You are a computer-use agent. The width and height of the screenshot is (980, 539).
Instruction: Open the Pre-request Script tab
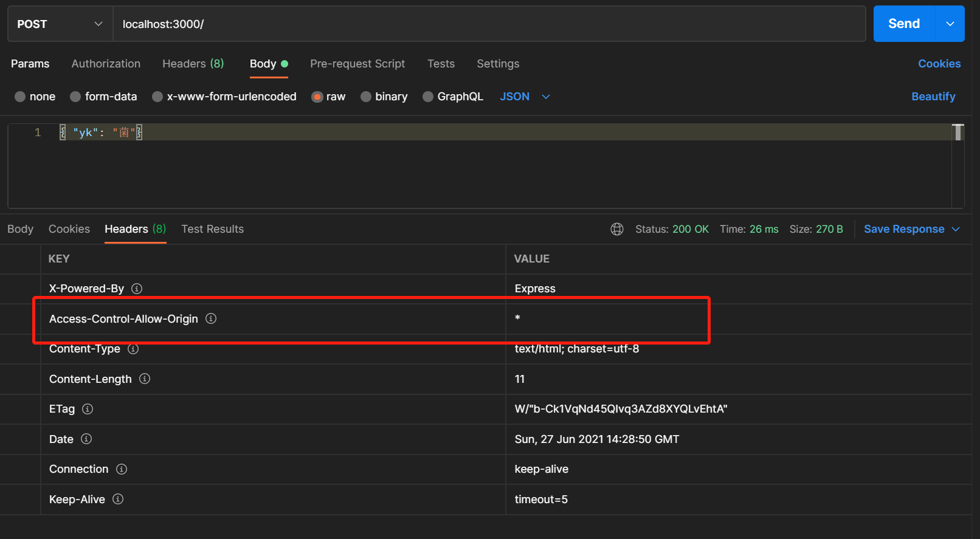357,64
